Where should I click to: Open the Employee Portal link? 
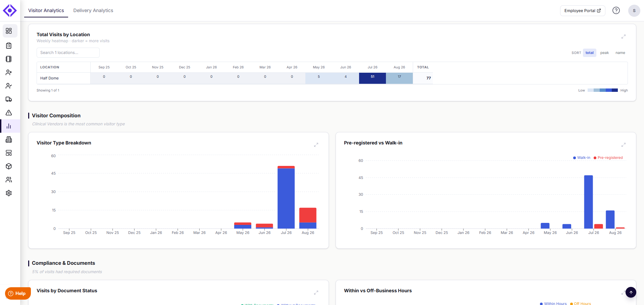coord(583,11)
